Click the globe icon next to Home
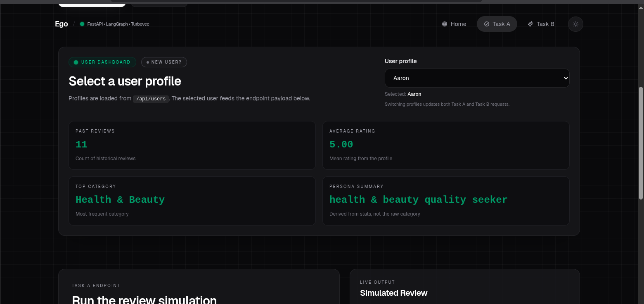Viewport: 644px width, 304px height. 445,24
